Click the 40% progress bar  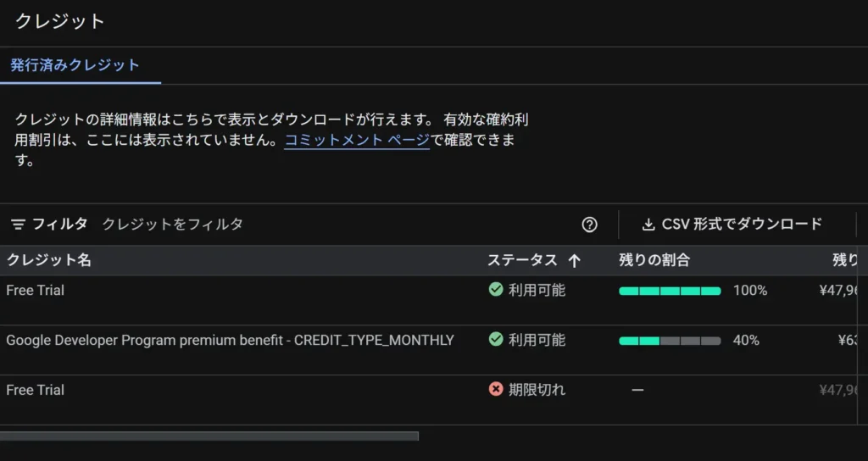[670, 341]
